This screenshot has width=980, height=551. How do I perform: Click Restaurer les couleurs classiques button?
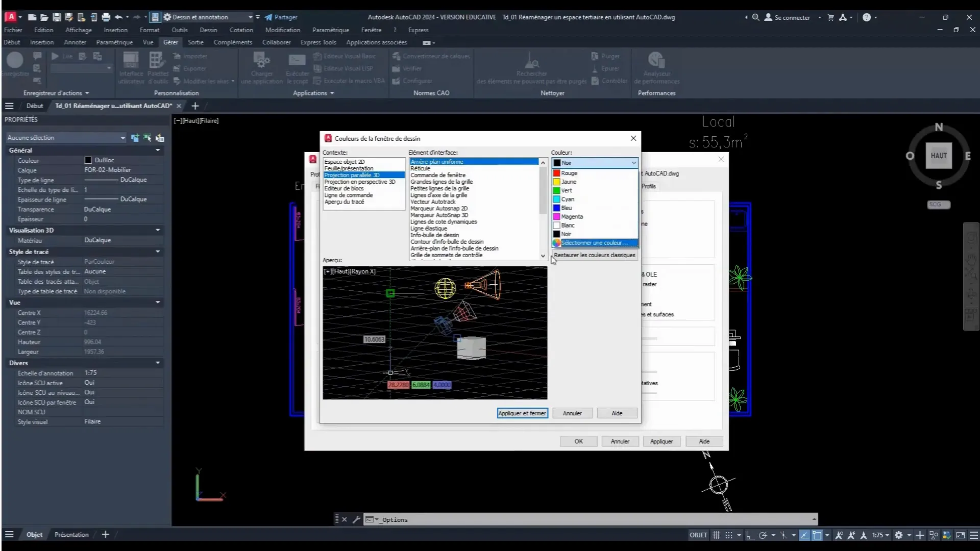[x=594, y=255]
